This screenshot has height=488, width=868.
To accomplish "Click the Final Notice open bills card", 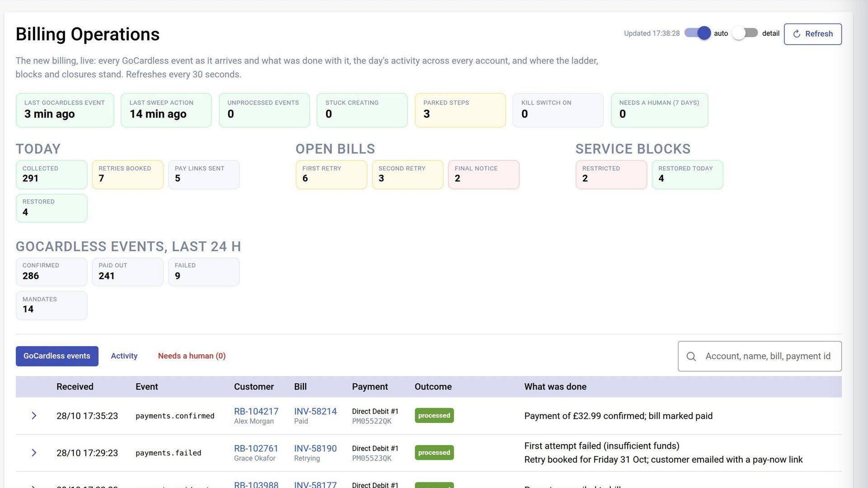I will [484, 174].
